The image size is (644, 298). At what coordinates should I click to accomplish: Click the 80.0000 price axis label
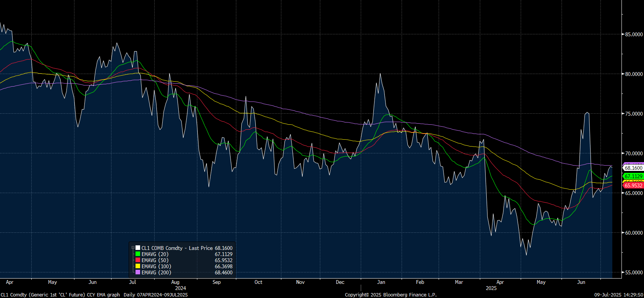(x=634, y=74)
